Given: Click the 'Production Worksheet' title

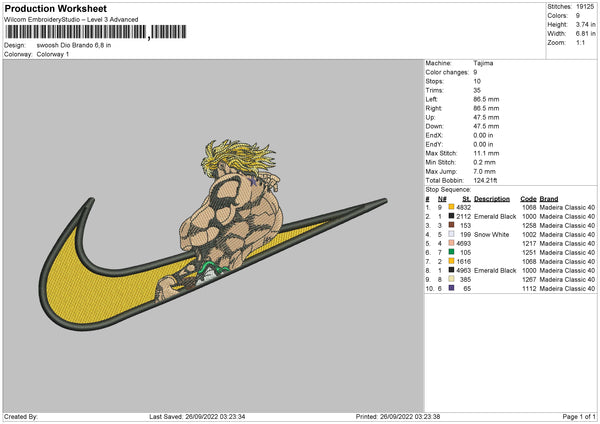Looking at the screenshot, I should pos(55,8).
